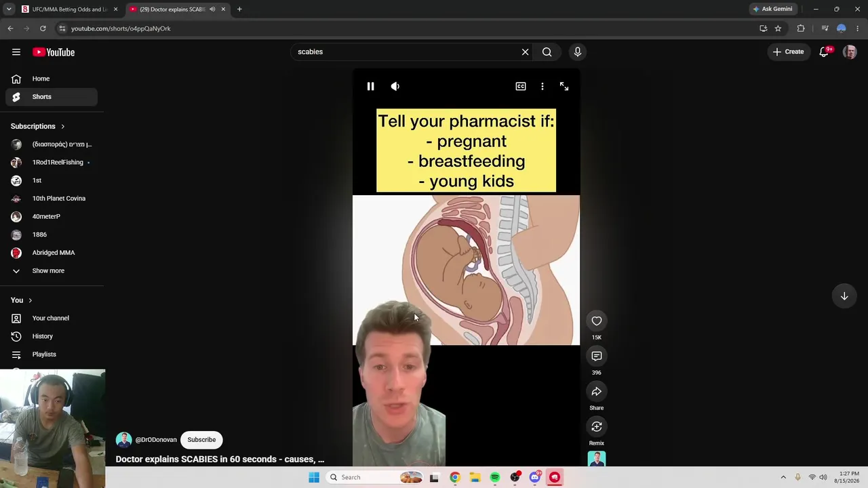Select Shorts in the sidebar

click(52, 97)
